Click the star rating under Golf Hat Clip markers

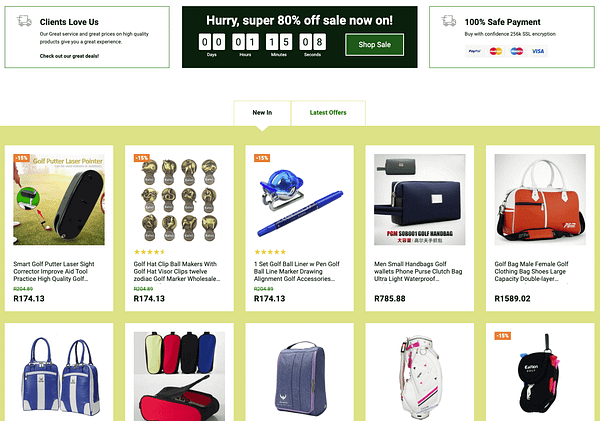tap(149, 252)
